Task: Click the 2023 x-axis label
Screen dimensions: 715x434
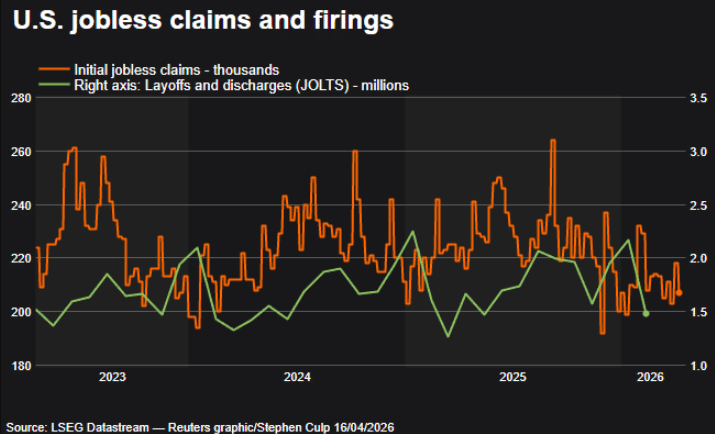Action: (x=113, y=377)
